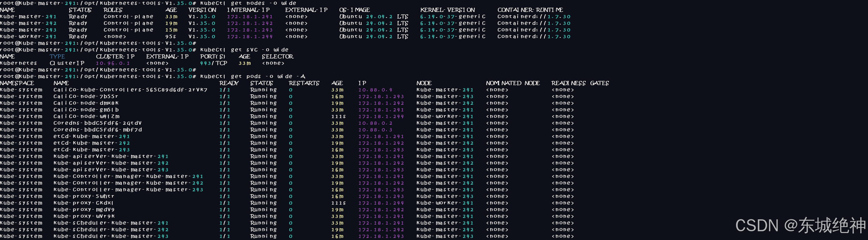
Task: Click the OS-IMAGE column header
Action: coord(355,10)
